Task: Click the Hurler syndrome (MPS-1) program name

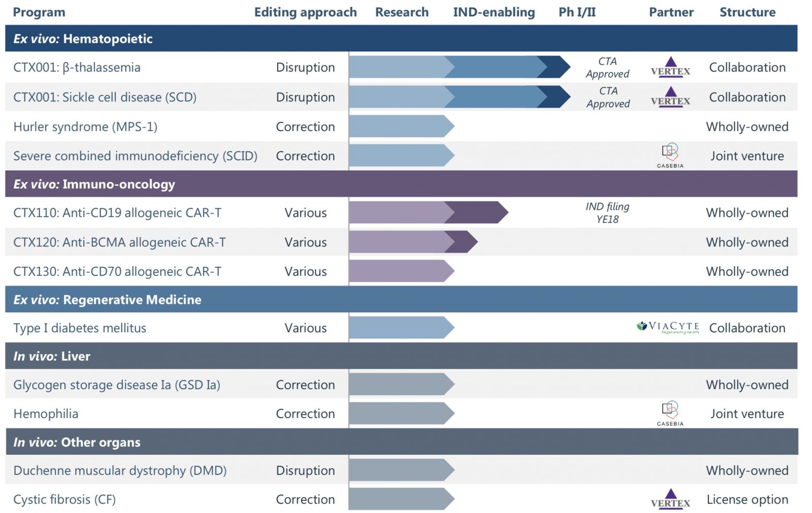Action: click(85, 126)
